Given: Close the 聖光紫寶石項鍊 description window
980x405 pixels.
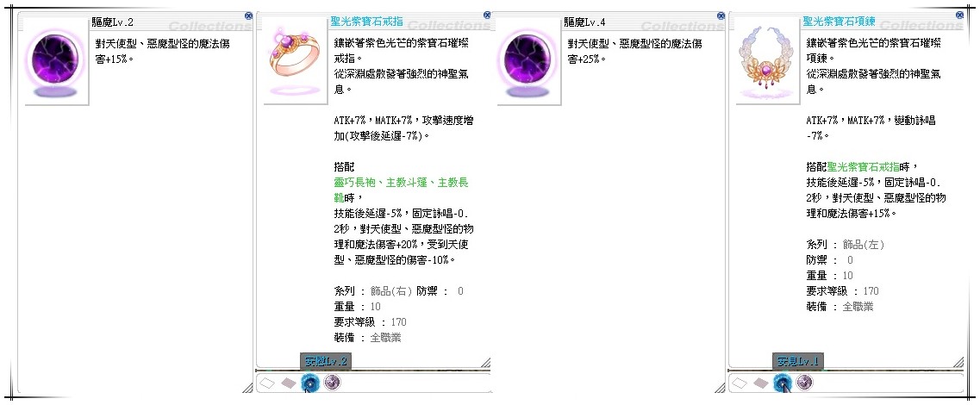Looking at the screenshot, I should coord(960,15).
